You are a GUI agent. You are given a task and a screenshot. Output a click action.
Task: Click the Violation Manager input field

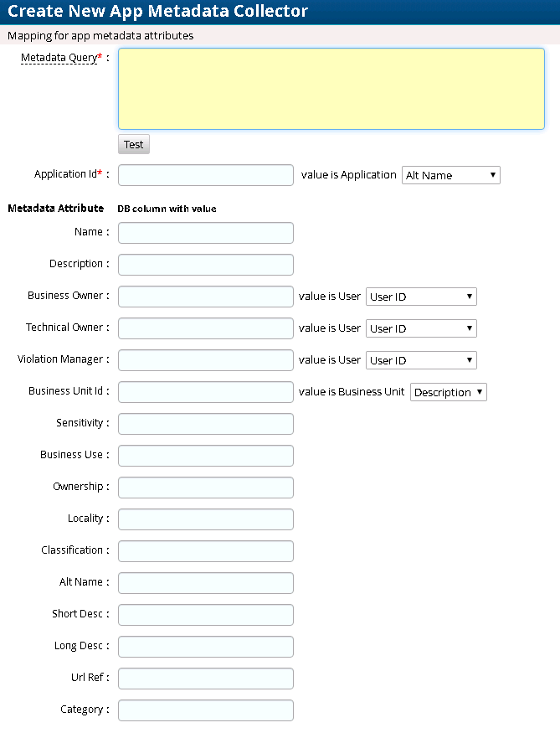pyautogui.click(x=206, y=360)
